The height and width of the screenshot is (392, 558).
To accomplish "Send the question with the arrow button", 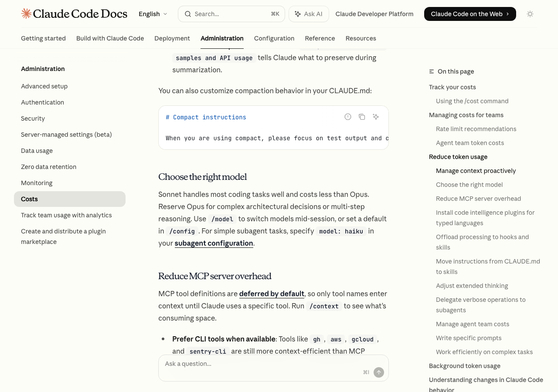I will (379, 372).
